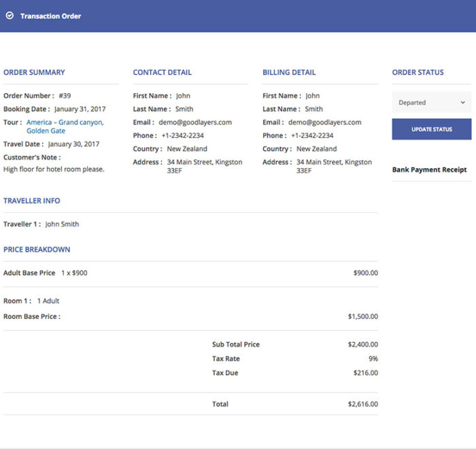Click the chevron arrow in status dropdown

pos(462,103)
